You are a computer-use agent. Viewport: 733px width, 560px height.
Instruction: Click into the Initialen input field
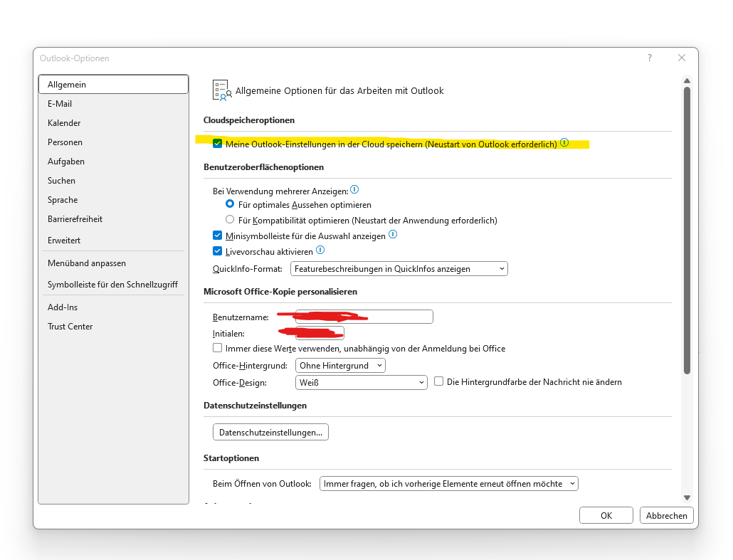pos(320,333)
